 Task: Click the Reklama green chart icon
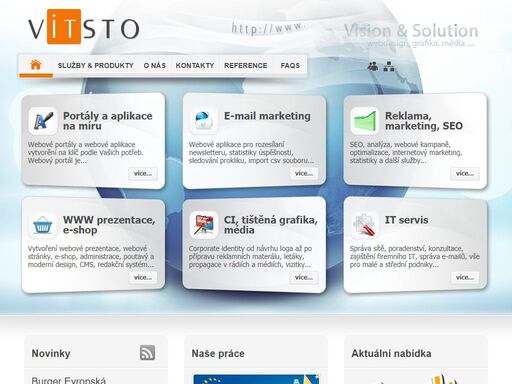[x=364, y=121]
